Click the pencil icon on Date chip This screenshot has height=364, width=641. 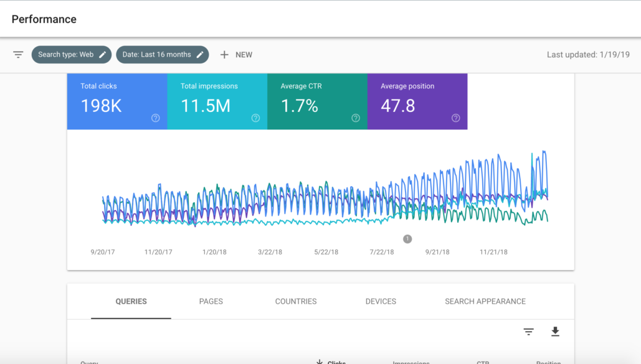[x=200, y=55]
